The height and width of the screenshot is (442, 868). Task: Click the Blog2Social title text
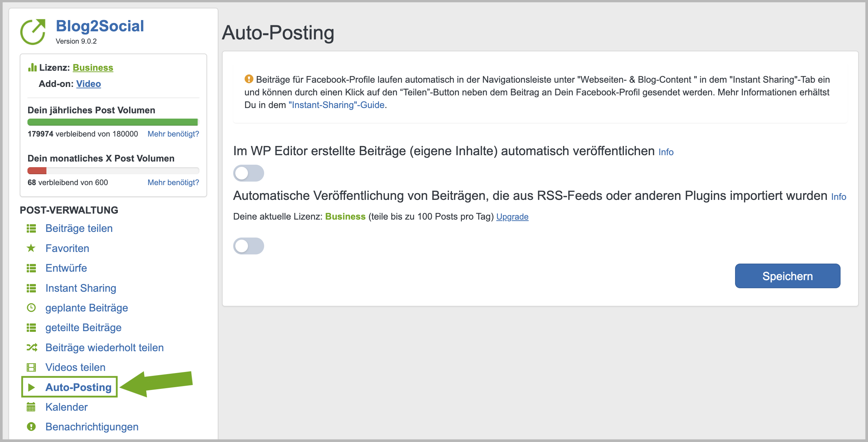click(x=100, y=26)
